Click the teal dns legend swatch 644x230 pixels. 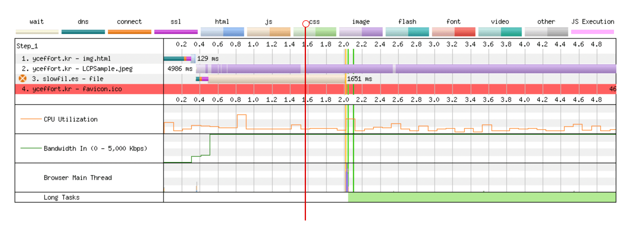coord(83,32)
